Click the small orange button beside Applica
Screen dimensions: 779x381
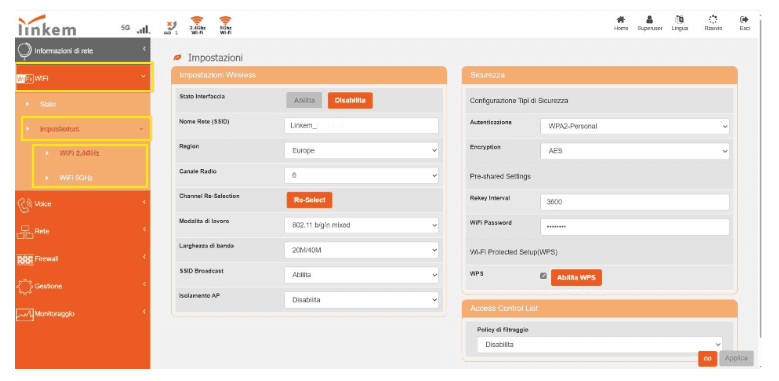(707, 359)
